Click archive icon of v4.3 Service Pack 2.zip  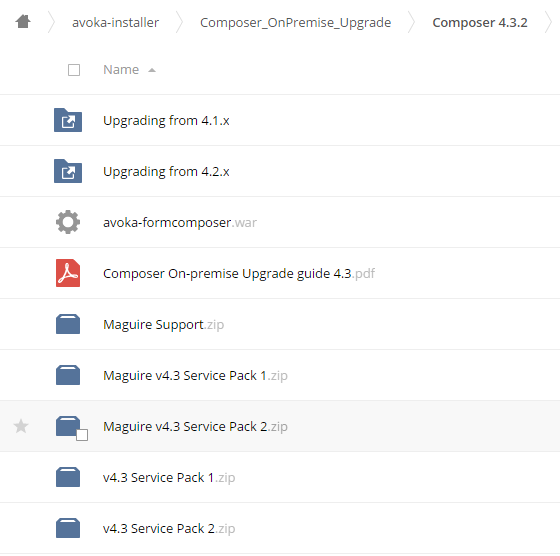(68, 529)
